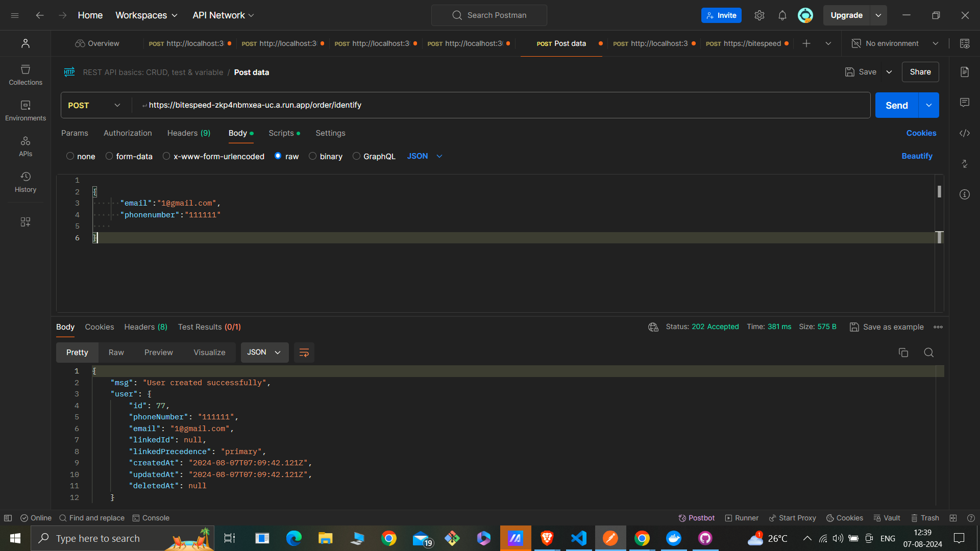
Task: Expand the Save button dropdown arrow
Action: [889, 72]
